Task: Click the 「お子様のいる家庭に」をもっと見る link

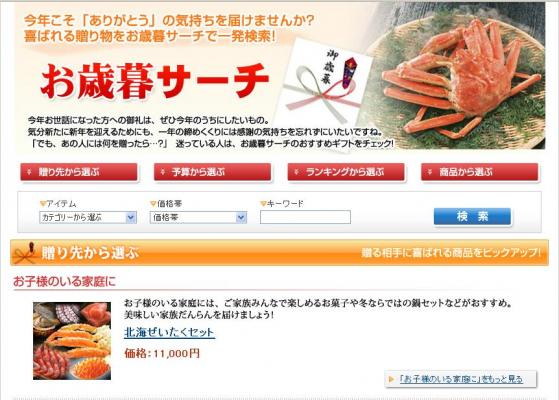Action: [x=461, y=379]
